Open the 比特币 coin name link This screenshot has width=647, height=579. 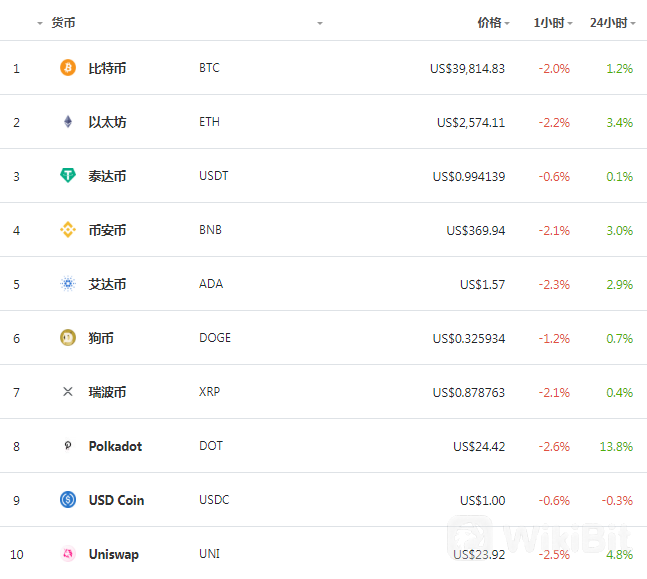(x=107, y=68)
